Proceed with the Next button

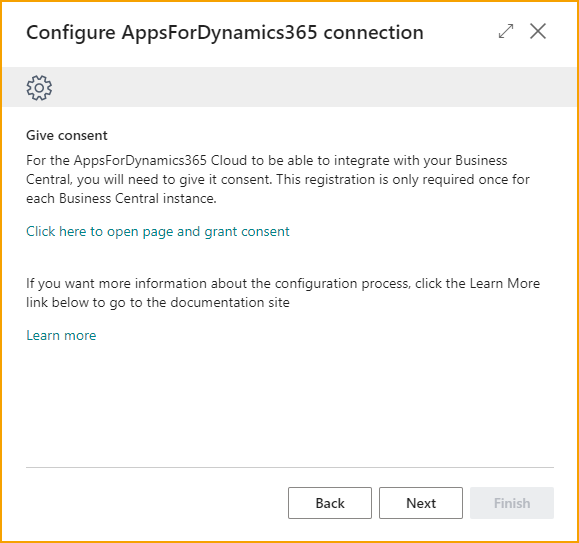(x=421, y=503)
